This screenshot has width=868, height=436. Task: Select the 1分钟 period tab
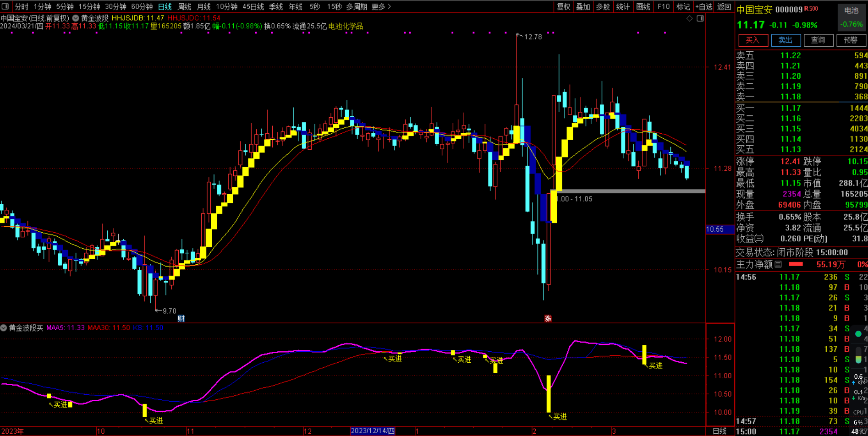click(42, 6)
